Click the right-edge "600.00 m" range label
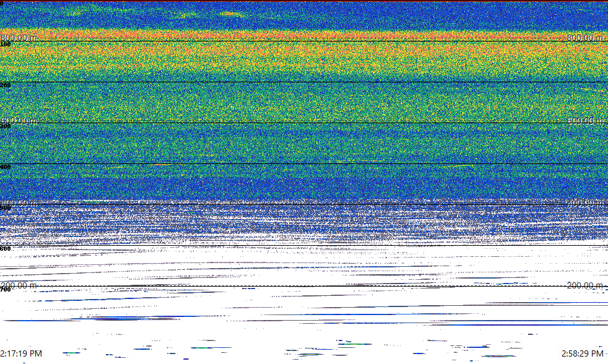The image size is (608, 364). coord(585,121)
